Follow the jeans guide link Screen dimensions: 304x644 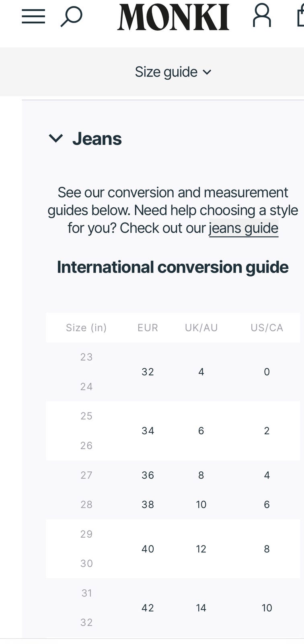click(243, 228)
